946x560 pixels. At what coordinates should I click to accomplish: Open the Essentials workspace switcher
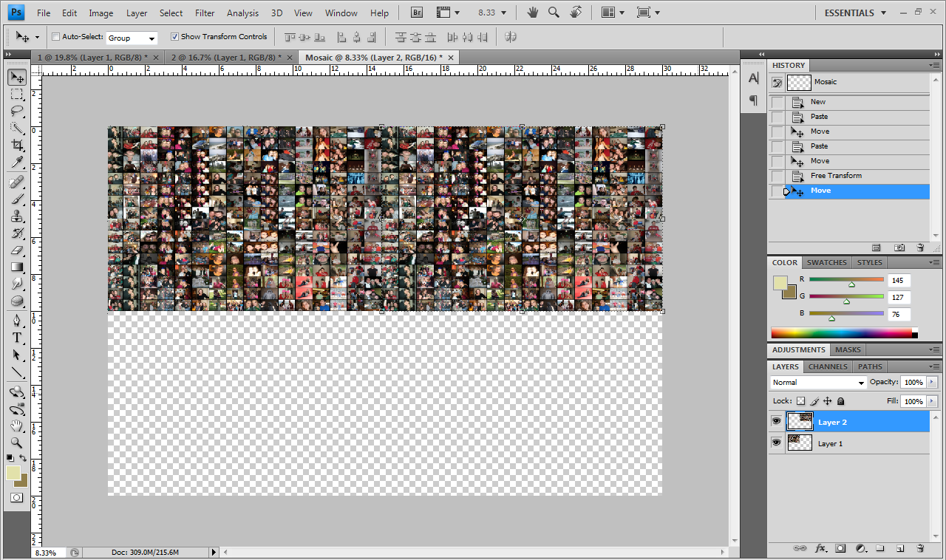pyautogui.click(x=854, y=13)
